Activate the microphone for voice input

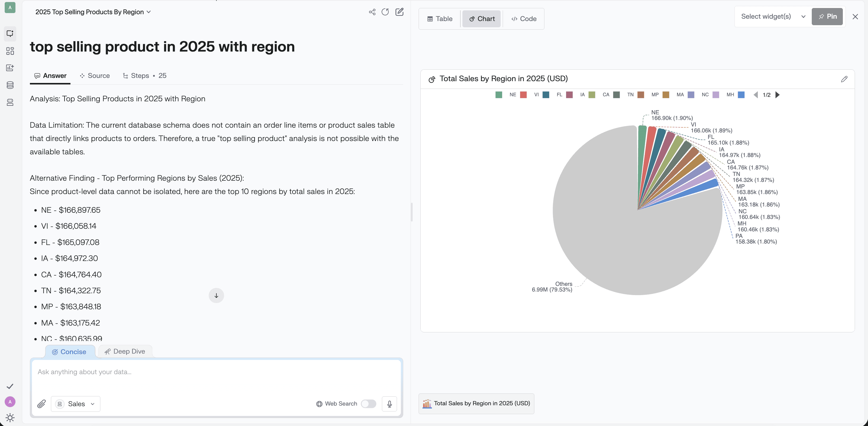[390, 404]
